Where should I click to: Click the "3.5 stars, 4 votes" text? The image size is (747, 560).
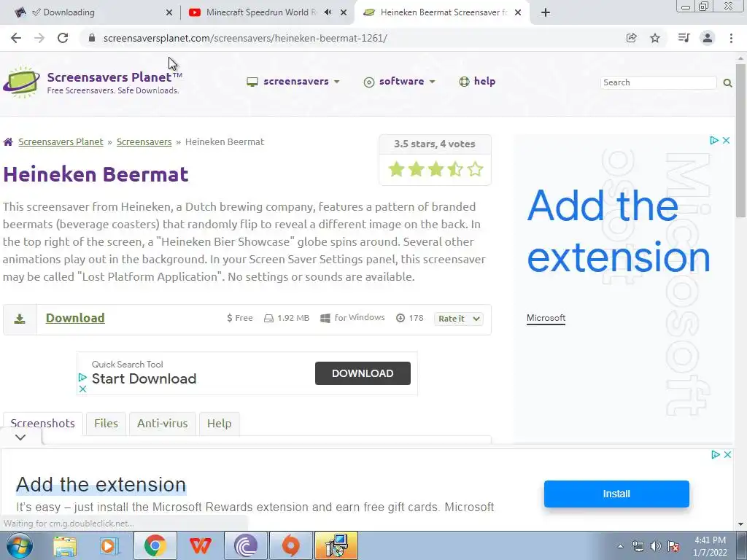pyautogui.click(x=435, y=144)
